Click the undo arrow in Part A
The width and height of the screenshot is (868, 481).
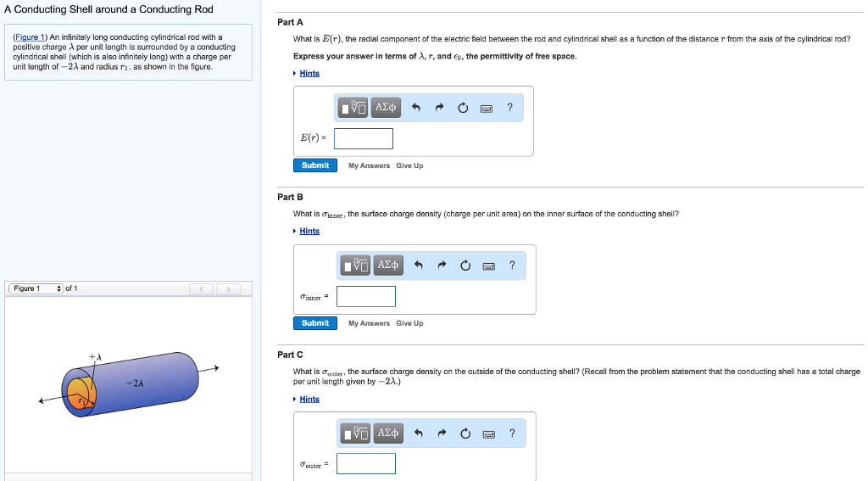point(415,108)
